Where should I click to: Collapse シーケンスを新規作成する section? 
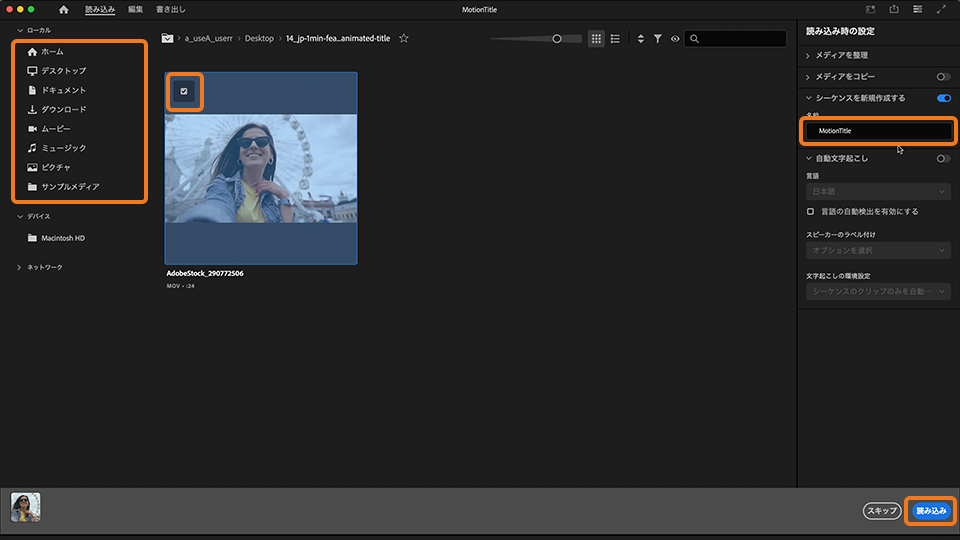pyautogui.click(x=808, y=98)
